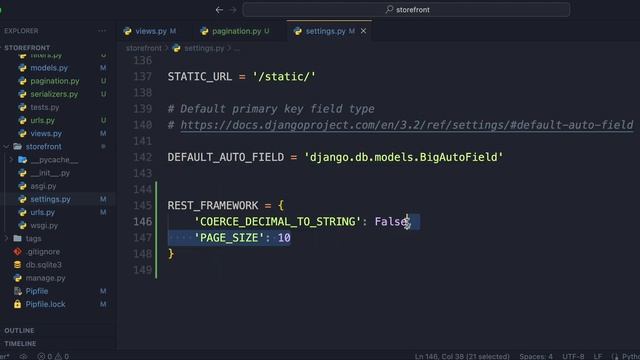The image size is (640, 360).
Task: Open views.py in the Explorer tree
Action: coord(46,133)
